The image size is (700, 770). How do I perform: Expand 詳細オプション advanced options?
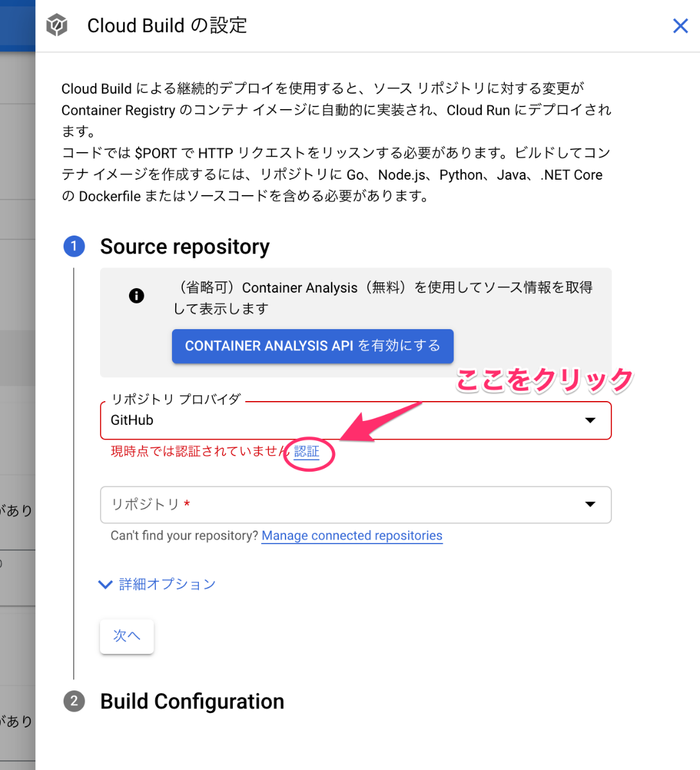[x=157, y=584]
